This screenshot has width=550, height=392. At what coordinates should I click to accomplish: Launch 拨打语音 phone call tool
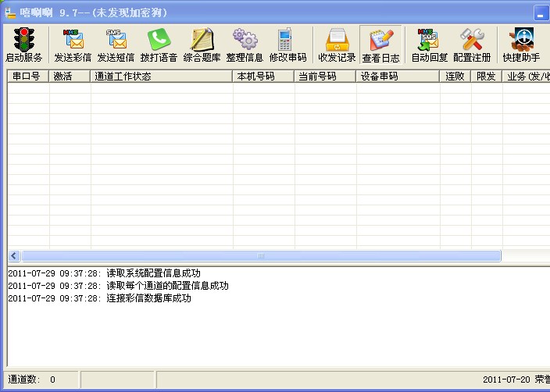click(x=159, y=45)
